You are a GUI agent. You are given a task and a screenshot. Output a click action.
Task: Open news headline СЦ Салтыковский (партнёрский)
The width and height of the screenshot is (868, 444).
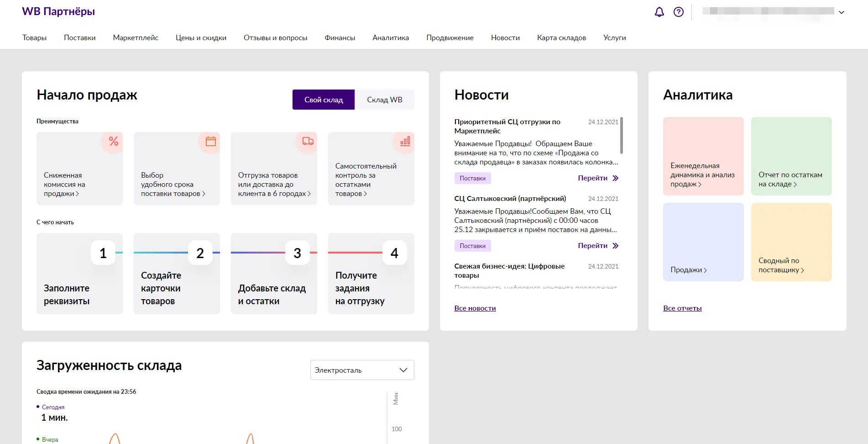coord(510,199)
